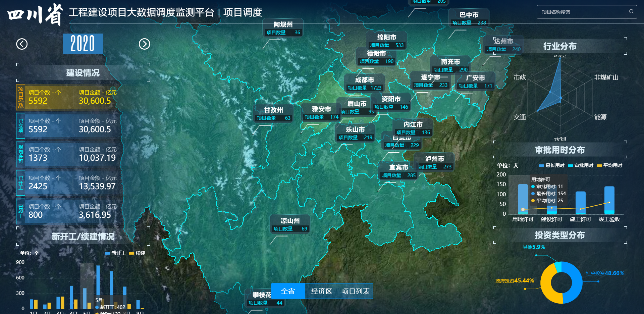Click the 凉山州 project count label
The image size is (644, 314).
290,228
